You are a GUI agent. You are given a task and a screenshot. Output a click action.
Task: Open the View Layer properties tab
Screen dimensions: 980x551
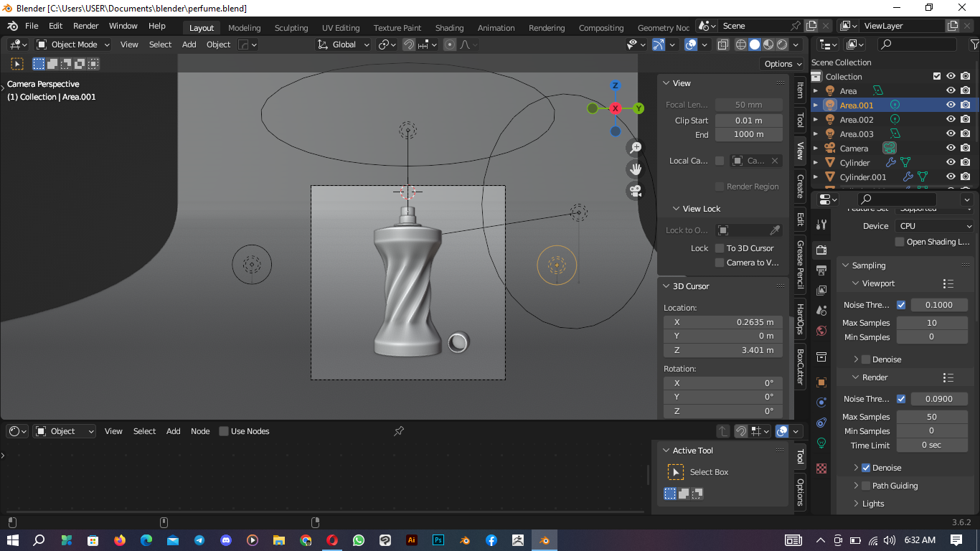coord(821,290)
